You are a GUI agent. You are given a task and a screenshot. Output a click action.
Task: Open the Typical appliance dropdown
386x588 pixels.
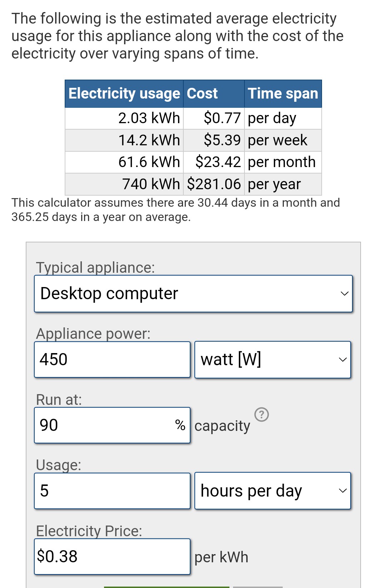(x=193, y=293)
